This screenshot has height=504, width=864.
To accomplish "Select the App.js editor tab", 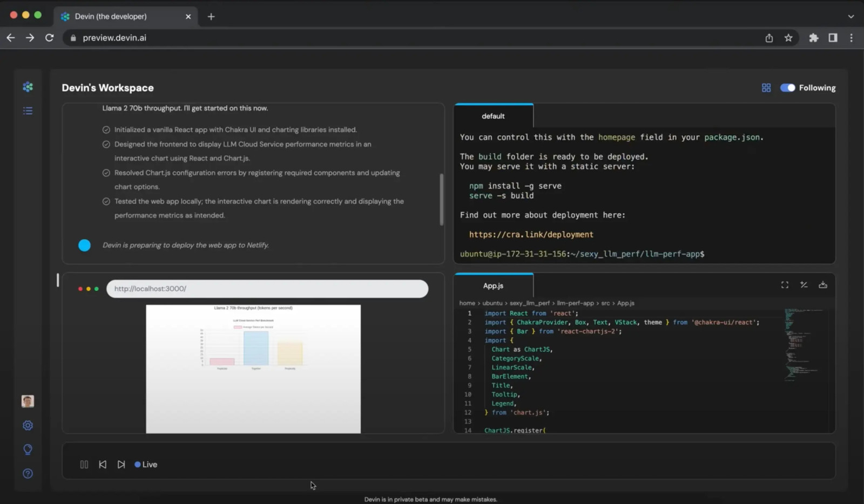I will click(x=493, y=285).
